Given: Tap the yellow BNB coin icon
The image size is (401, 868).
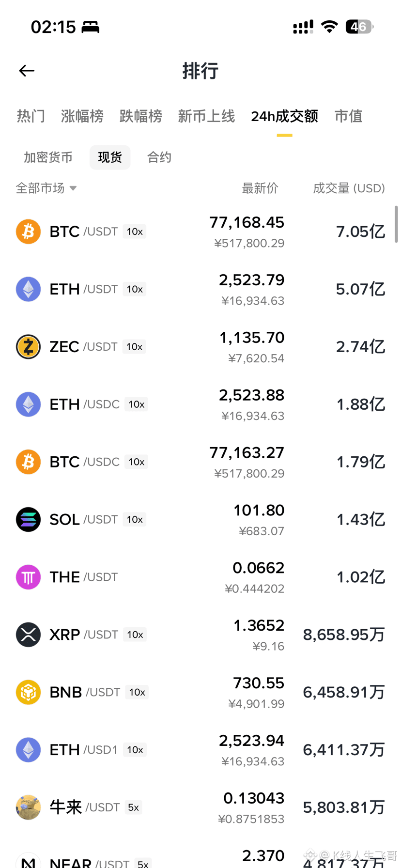Looking at the screenshot, I should [x=28, y=692].
